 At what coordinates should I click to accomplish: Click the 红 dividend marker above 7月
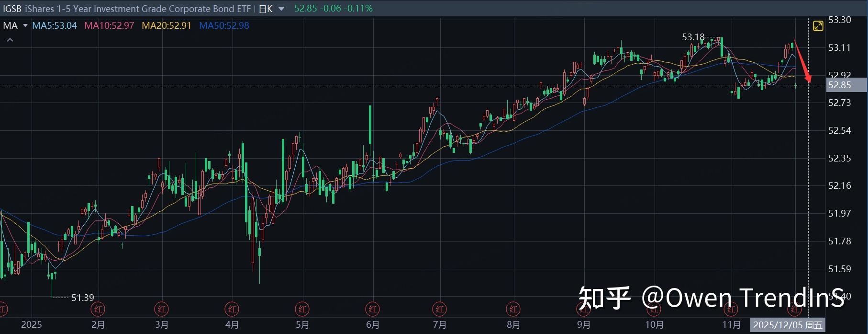point(439,309)
